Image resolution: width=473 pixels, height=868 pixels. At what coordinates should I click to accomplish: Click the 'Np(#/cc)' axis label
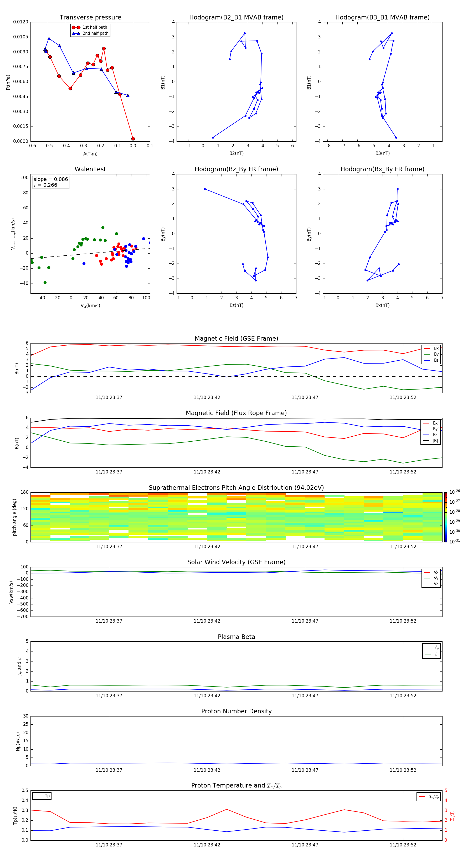coord(18,741)
